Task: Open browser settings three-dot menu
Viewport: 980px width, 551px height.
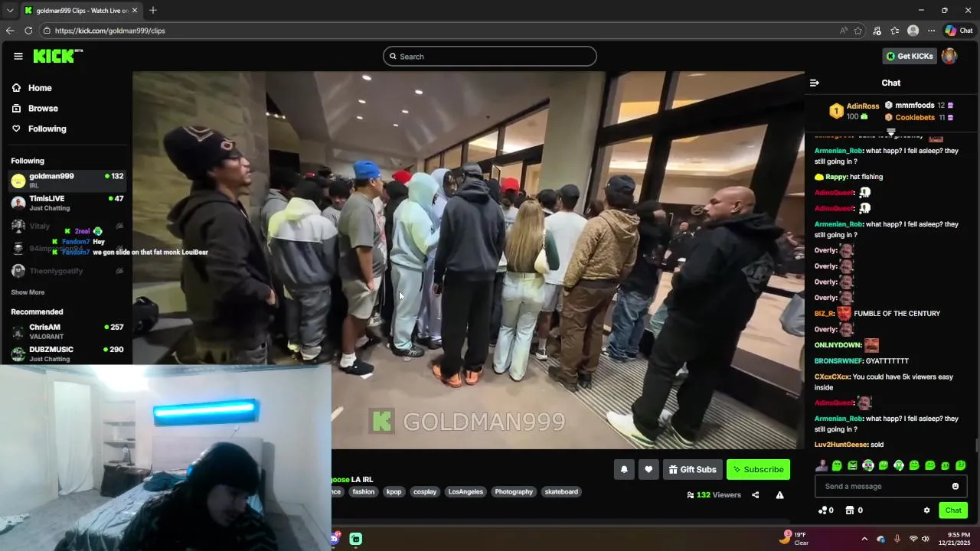Action: tap(931, 31)
